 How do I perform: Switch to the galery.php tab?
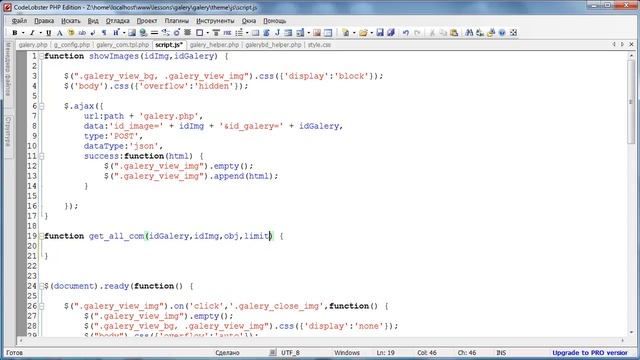click(x=33, y=45)
